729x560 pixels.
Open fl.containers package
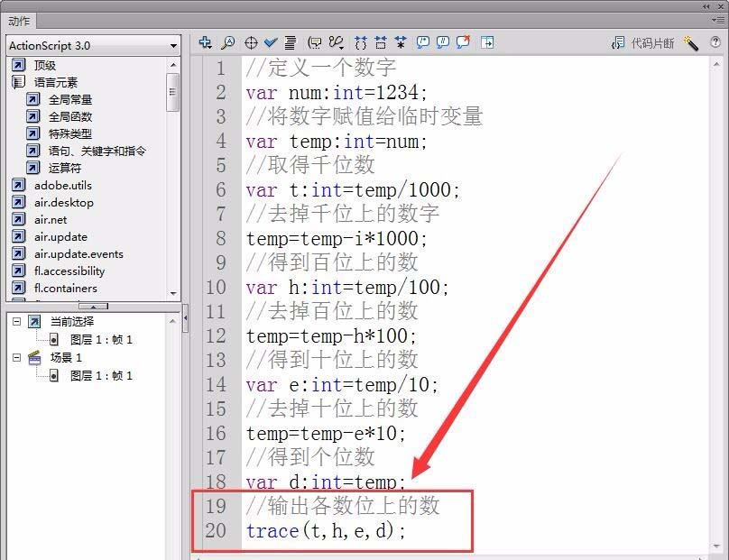pyautogui.click(x=66, y=289)
